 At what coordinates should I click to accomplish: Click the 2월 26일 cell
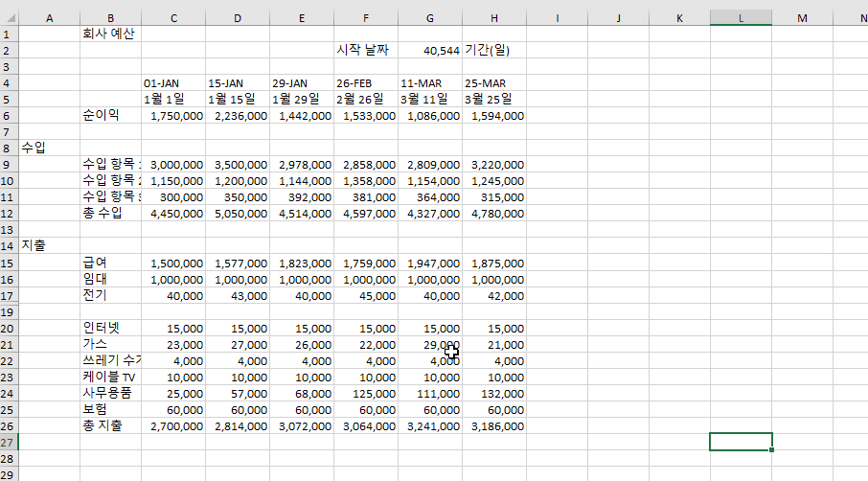pyautogui.click(x=365, y=99)
